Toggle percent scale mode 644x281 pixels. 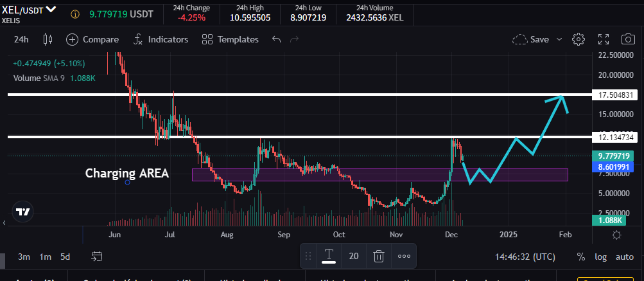pyautogui.click(x=580, y=257)
